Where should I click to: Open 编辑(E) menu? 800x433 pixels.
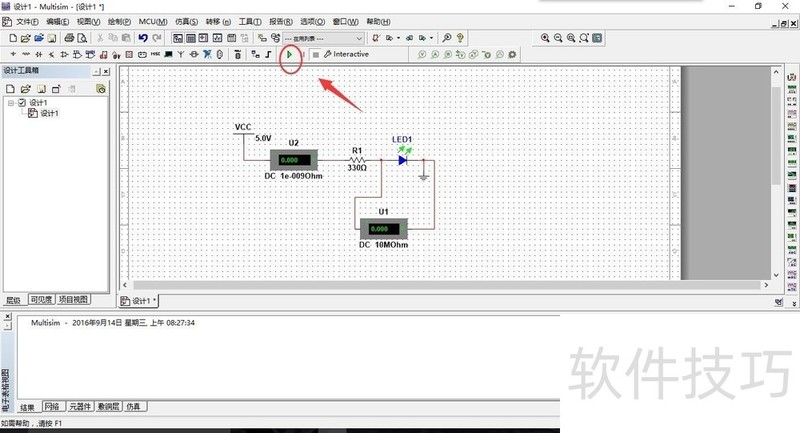(x=57, y=21)
